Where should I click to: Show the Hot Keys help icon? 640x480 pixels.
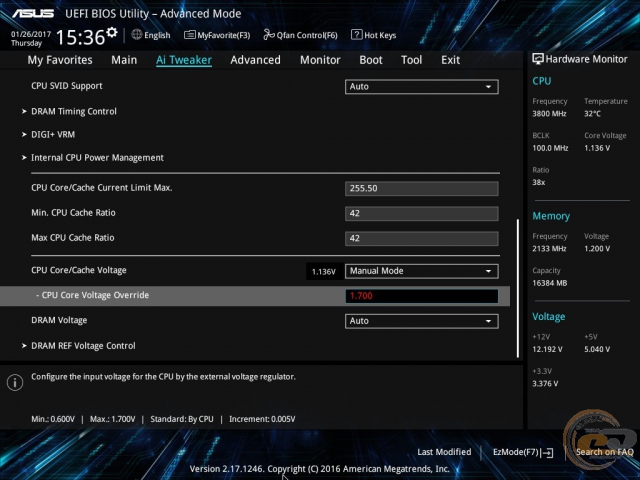point(356,35)
